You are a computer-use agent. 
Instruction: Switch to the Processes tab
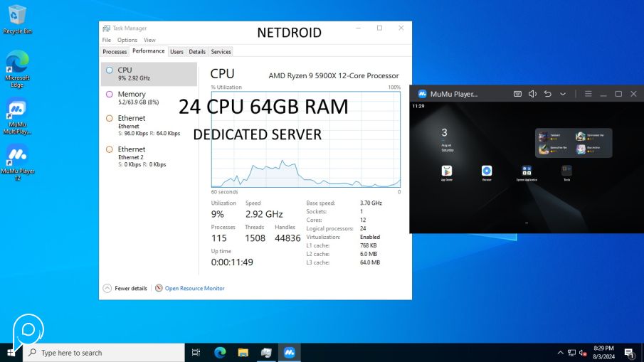115,52
